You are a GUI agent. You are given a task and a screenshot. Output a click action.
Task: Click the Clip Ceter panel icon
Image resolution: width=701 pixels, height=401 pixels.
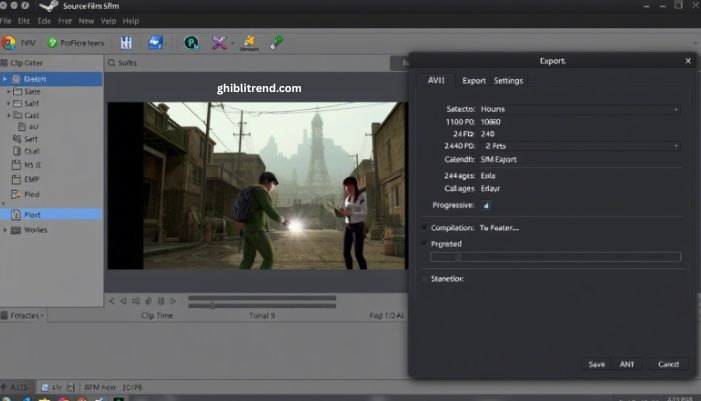(4, 63)
